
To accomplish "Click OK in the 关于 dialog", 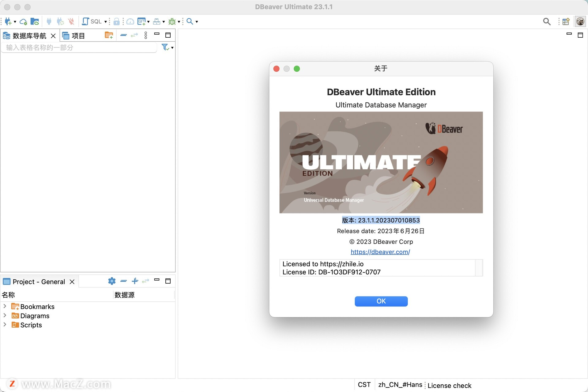I will pos(381,301).
